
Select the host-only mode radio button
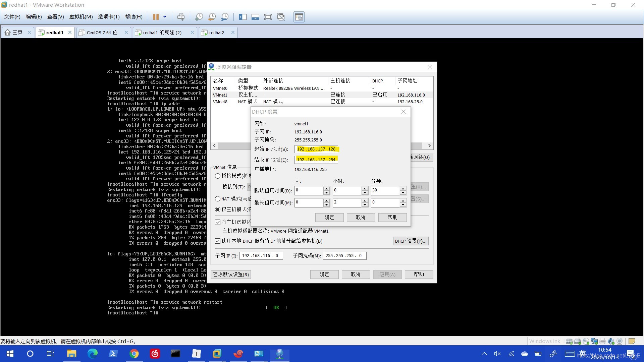[218, 209]
